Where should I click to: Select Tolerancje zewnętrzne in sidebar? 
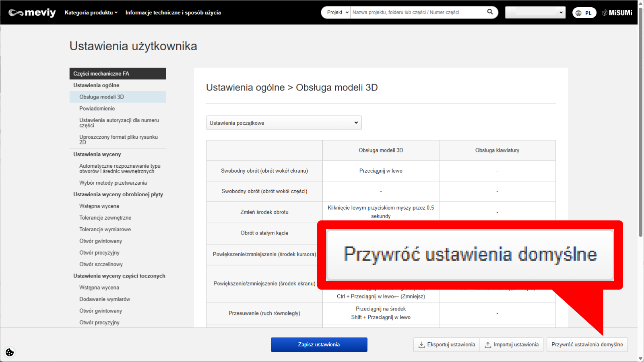coord(105,218)
